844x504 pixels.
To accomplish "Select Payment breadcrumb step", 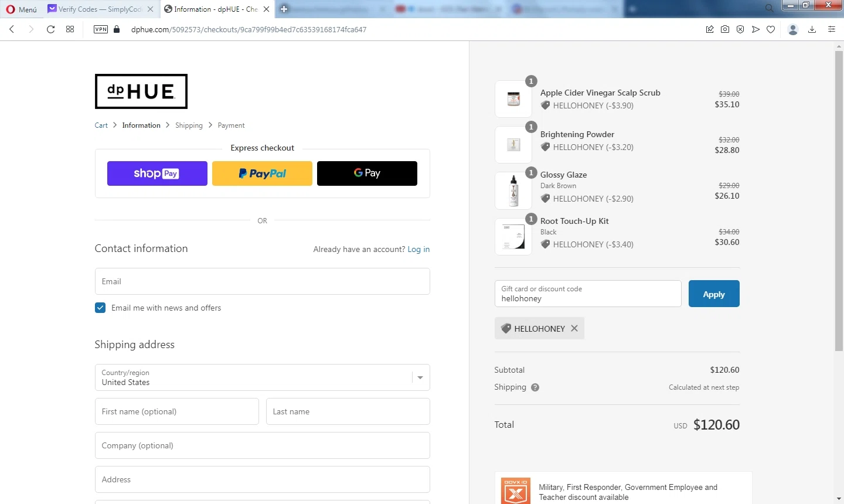I will click(231, 125).
